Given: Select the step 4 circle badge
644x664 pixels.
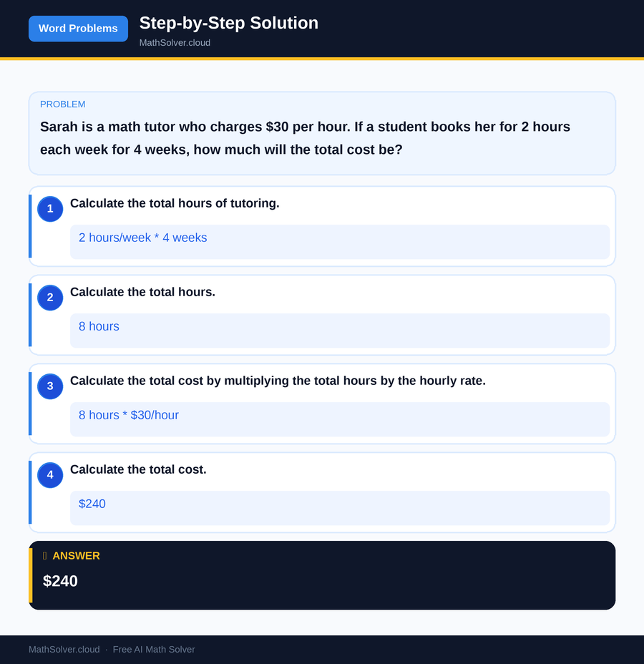Looking at the screenshot, I should pos(49,475).
